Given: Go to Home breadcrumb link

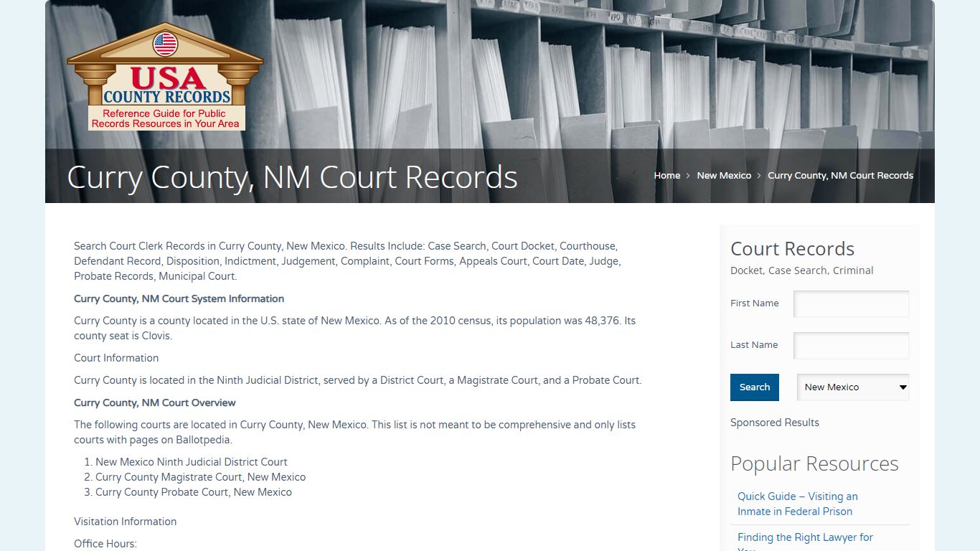Looking at the screenshot, I should tap(667, 175).
